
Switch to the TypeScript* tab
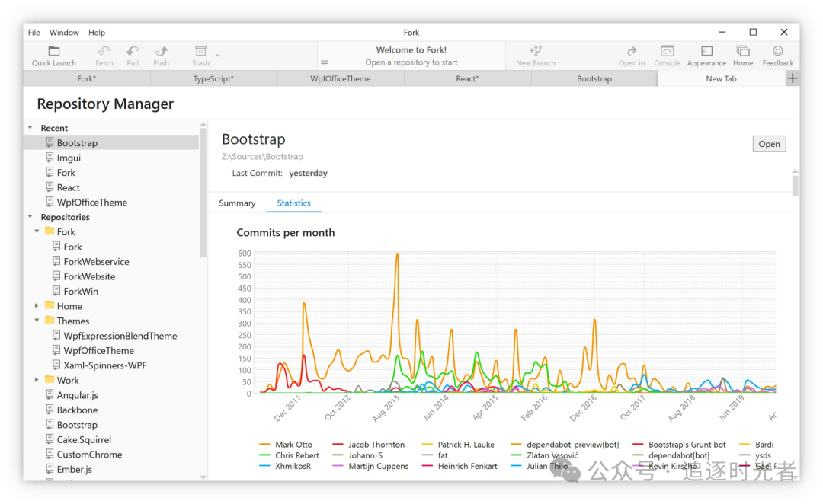coord(213,79)
